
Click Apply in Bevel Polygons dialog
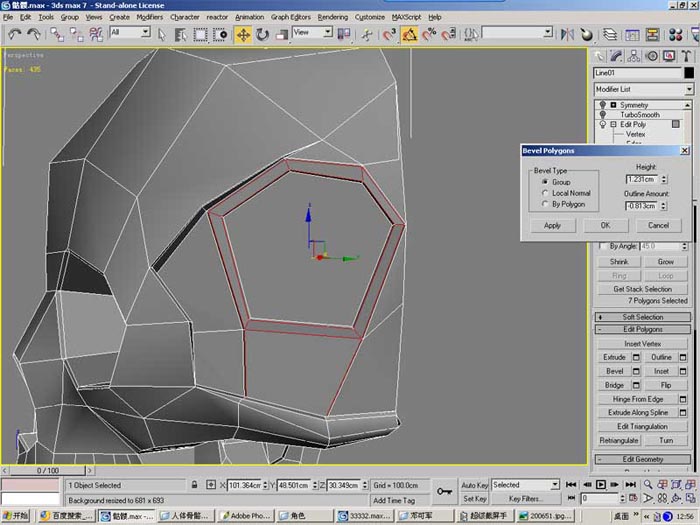(552, 225)
